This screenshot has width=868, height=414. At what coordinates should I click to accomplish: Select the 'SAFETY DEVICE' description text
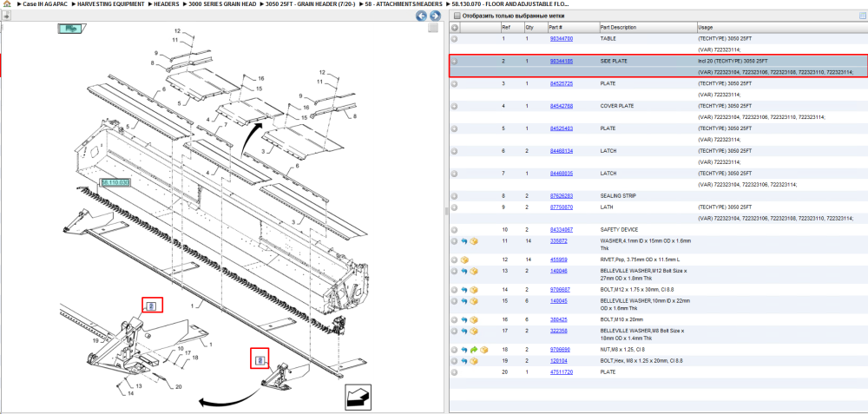[619, 230]
